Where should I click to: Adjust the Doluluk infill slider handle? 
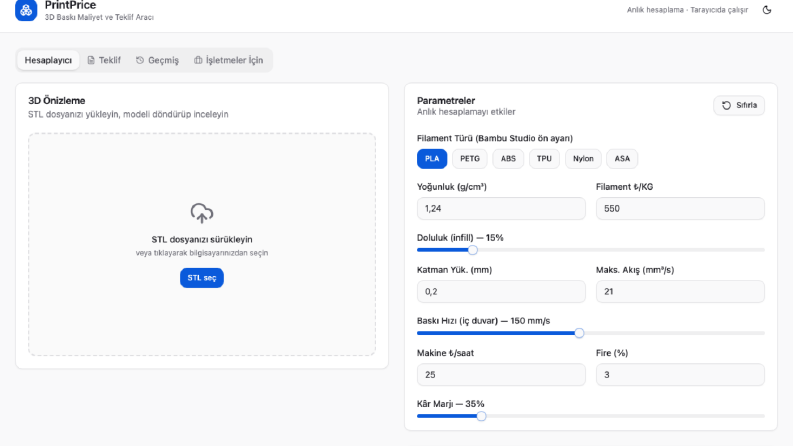point(472,250)
